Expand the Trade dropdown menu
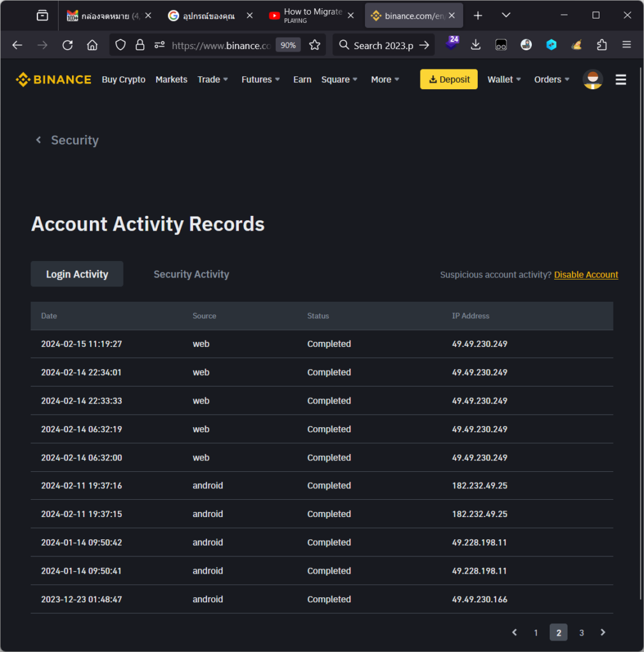Image resolution: width=644 pixels, height=652 pixels. 213,80
